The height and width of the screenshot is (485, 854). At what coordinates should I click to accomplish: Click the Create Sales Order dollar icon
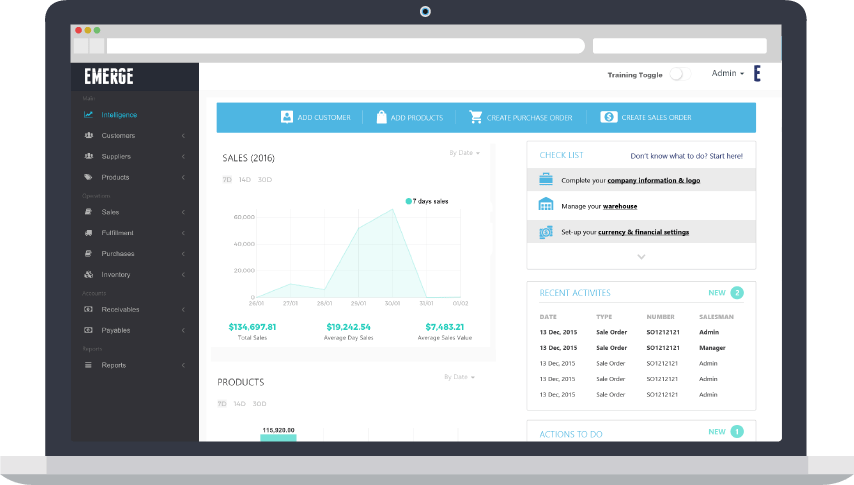(x=608, y=117)
